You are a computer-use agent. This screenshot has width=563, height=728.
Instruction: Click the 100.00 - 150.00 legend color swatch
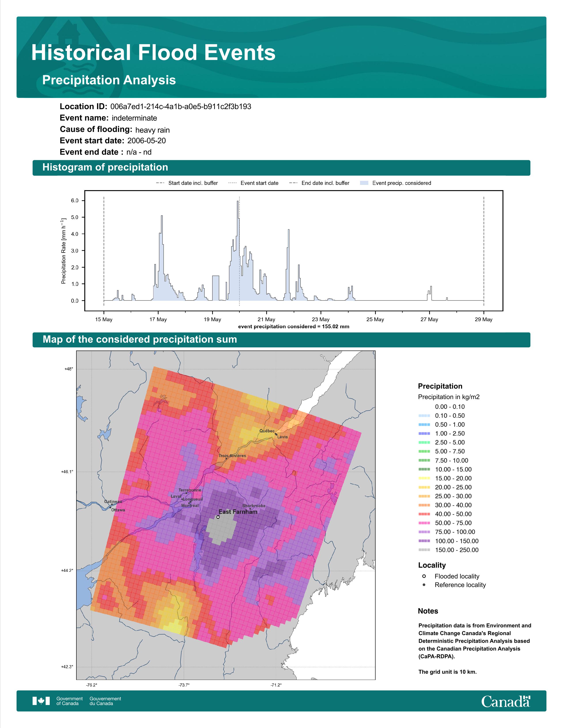[x=424, y=541]
